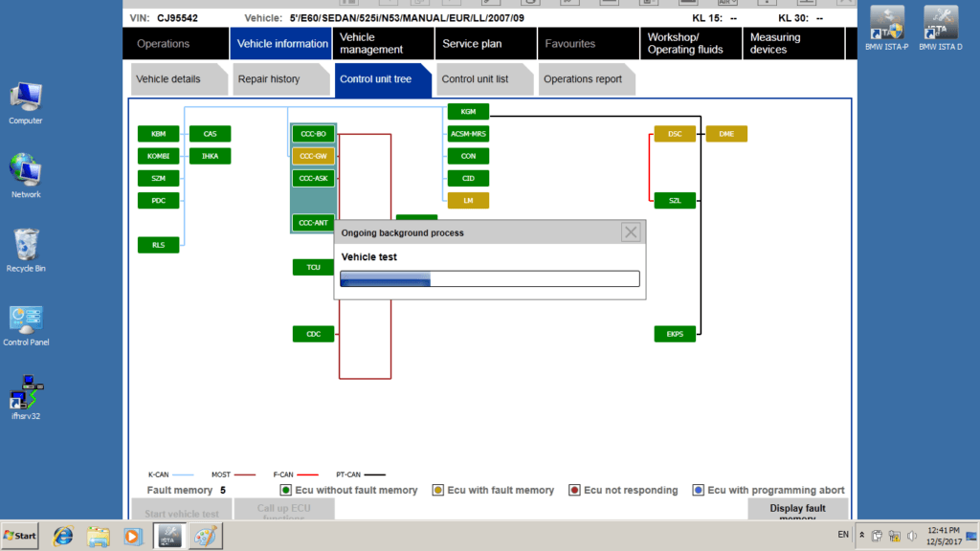Close the Ongoing background process dialog
The width and height of the screenshot is (980, 551).
pos(631,232)
